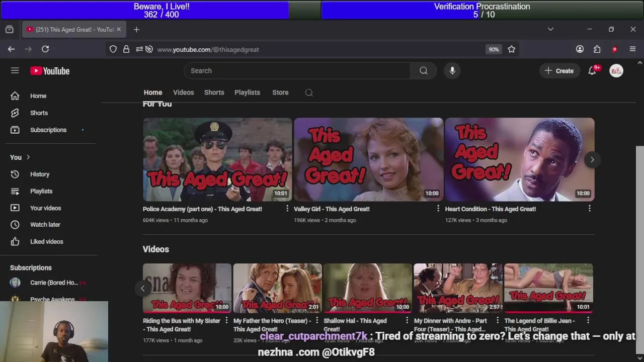Image resolution: width=644 pixels, height=362 pixels.
Task: Open options for Legend of Billie Jean
Action: coord(588,321)
